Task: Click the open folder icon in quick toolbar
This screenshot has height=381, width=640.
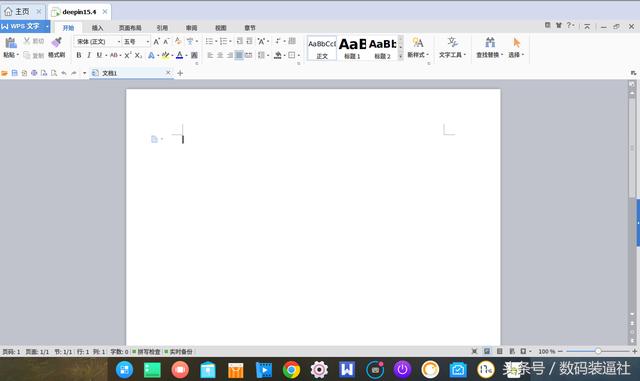Action: pyautogui.click(x=4, y=73)
